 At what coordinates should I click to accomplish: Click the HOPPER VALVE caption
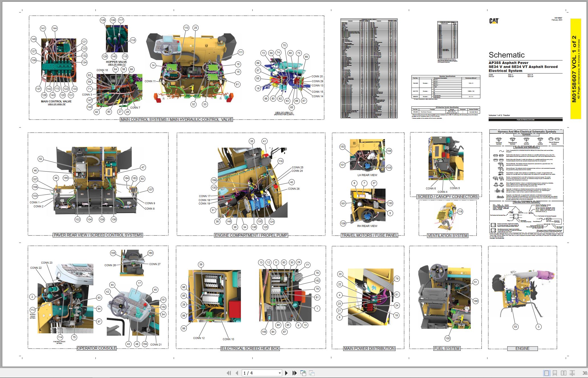click(x=116, y=62)
